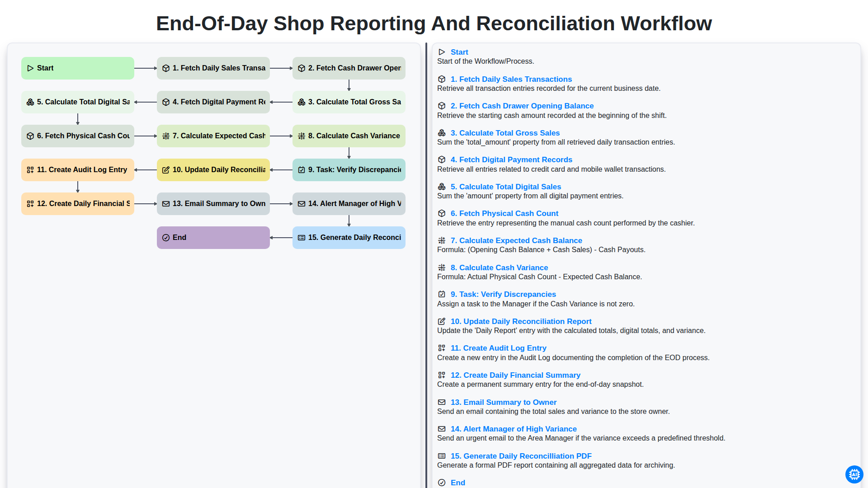
Task: Click text 'Assign a task to the Manager' description
Action: [x=536, y=304]
